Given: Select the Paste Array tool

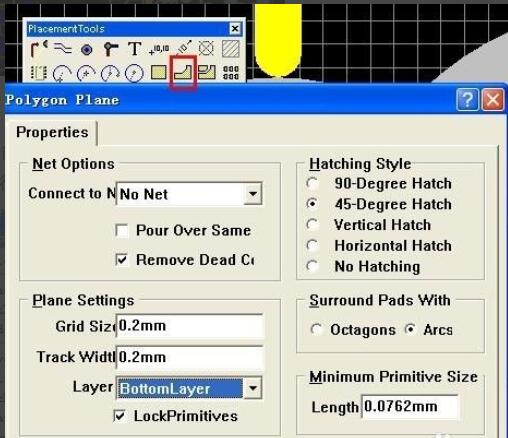Looking at the screenshot, I should pos(231,72).
